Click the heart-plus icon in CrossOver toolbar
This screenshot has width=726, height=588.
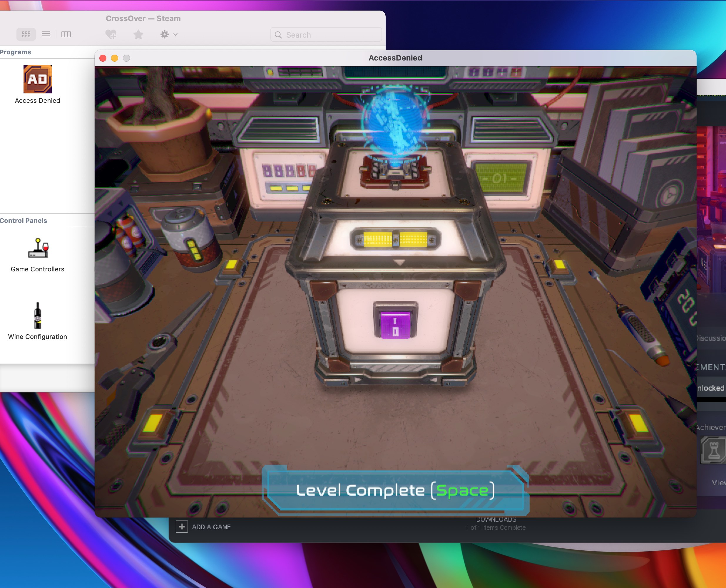coord(111,34)
